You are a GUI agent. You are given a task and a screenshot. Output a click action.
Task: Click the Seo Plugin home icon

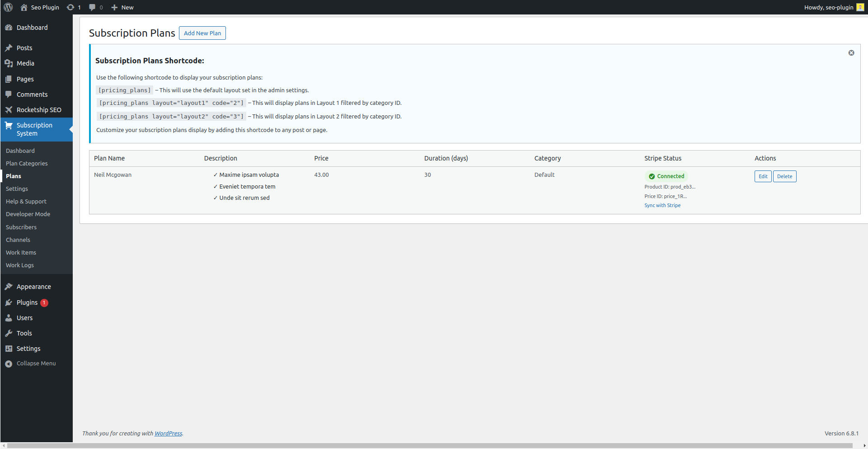click(x=24, y=7)
